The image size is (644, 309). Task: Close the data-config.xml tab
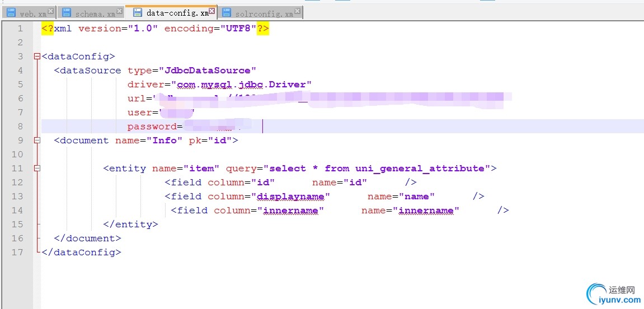click(x=212, y=11)
